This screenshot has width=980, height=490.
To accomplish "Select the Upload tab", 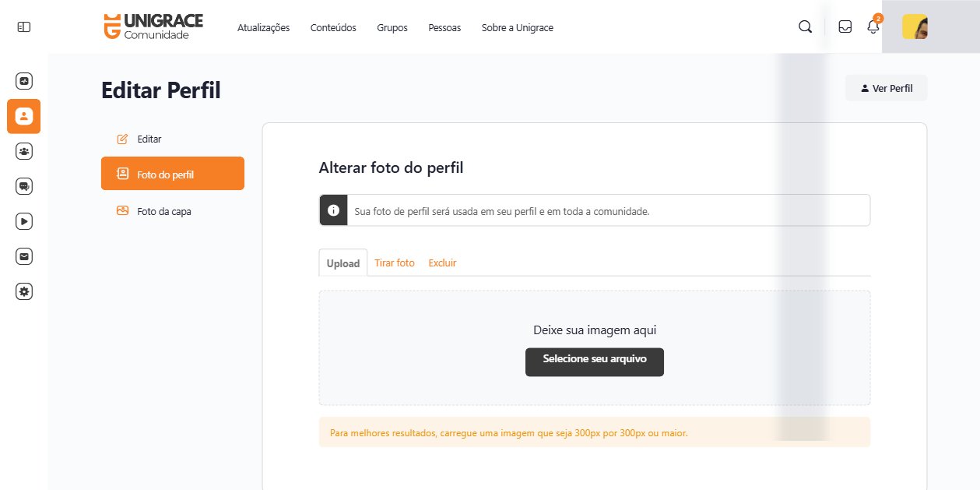I will 342,263.
